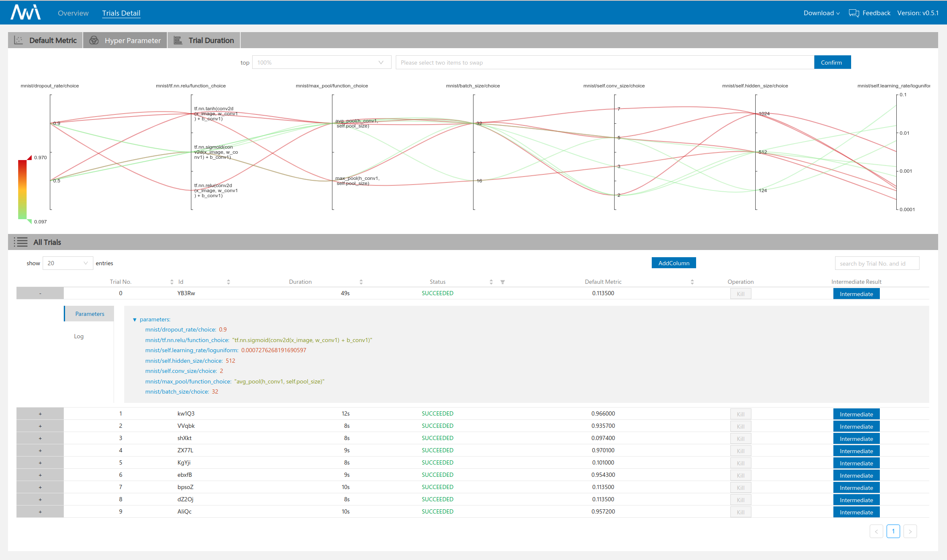Collapse trial 0 row details

[40, 294]
